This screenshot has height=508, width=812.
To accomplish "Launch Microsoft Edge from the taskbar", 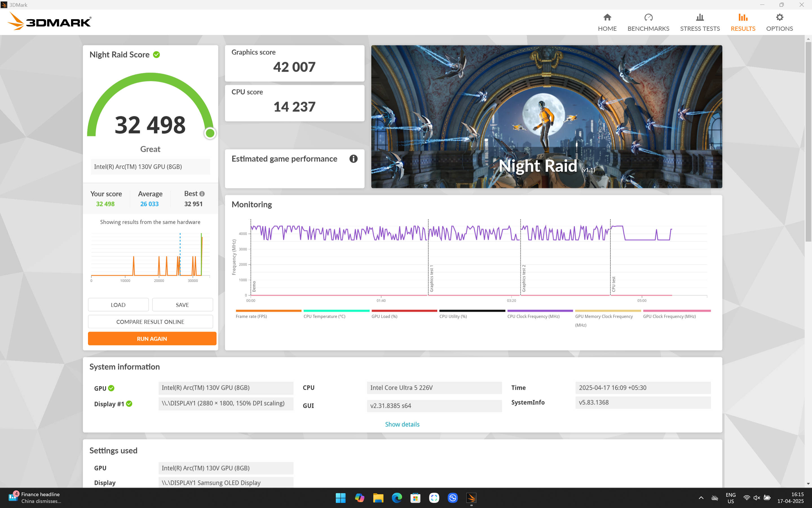I will click(x=397, y=498).
